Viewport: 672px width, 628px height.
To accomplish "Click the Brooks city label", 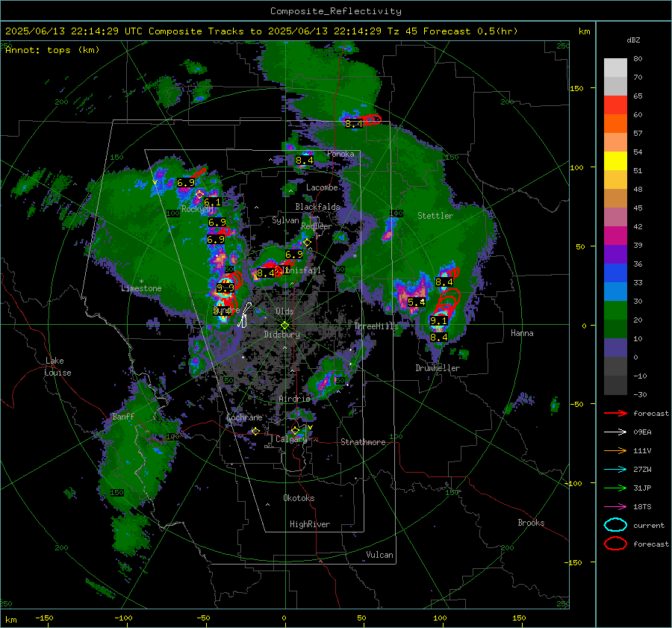I will 531,523.
